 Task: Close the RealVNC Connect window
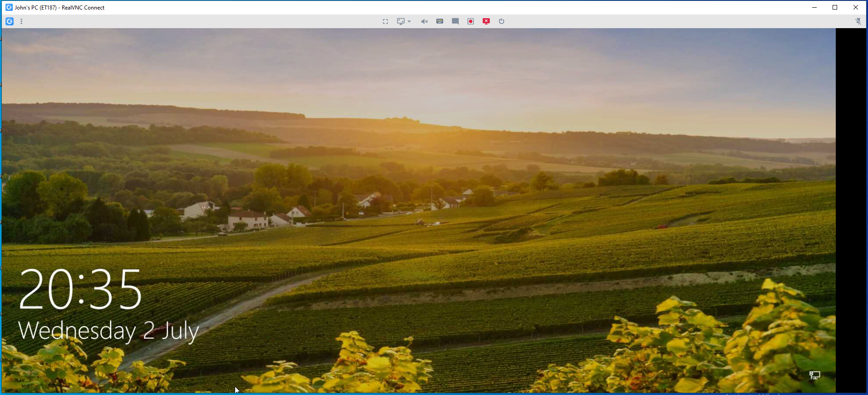click(856, 7)
